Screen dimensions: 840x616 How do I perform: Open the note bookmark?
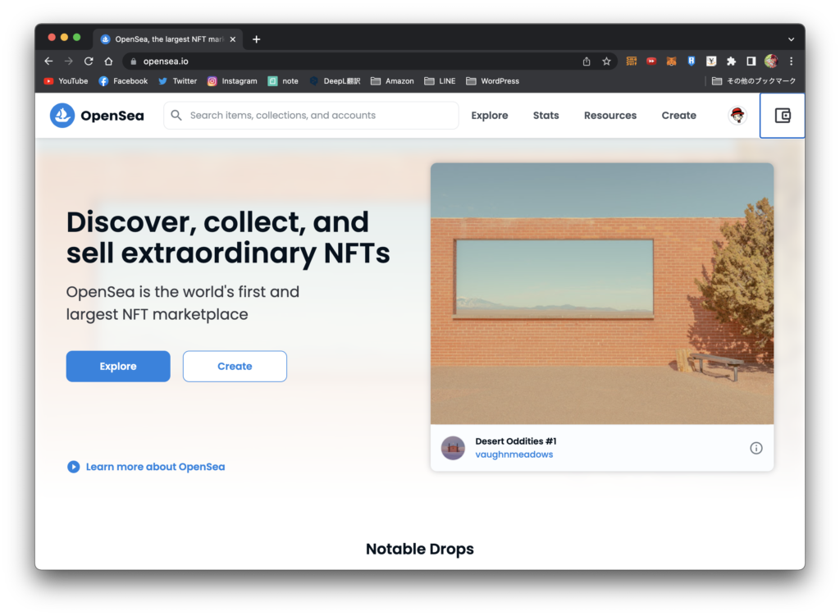click(x=283, y=81)
